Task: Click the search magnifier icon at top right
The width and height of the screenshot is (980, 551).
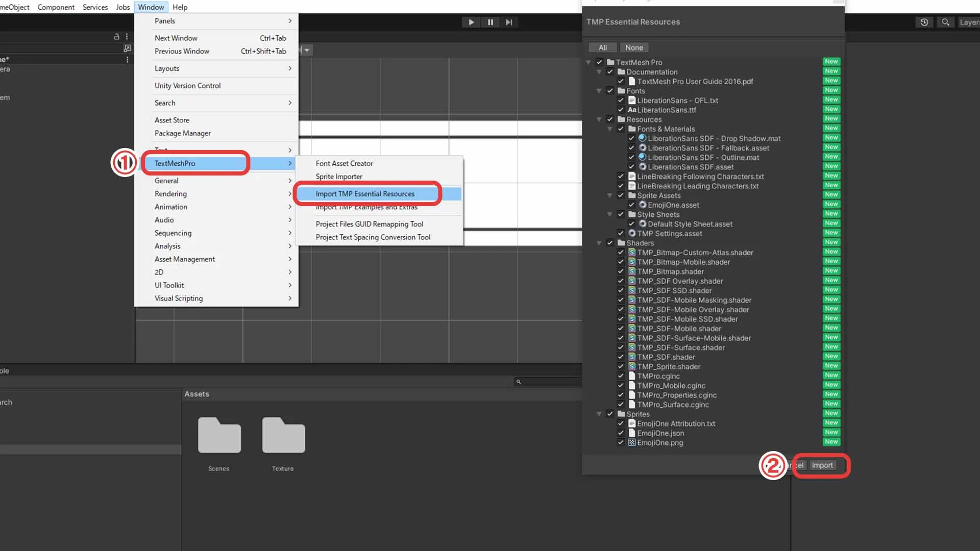Action: click(945, 22)
